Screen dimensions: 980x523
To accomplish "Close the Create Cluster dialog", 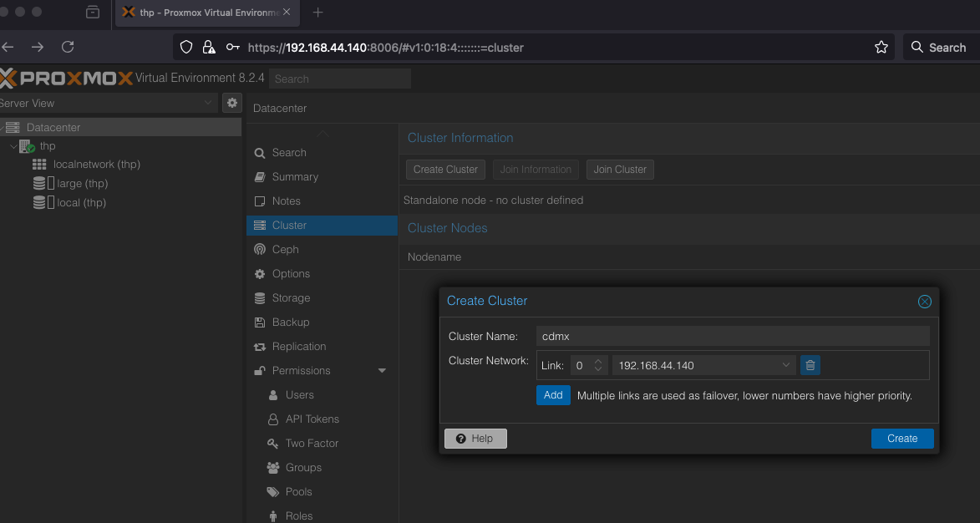I will 924,302.
